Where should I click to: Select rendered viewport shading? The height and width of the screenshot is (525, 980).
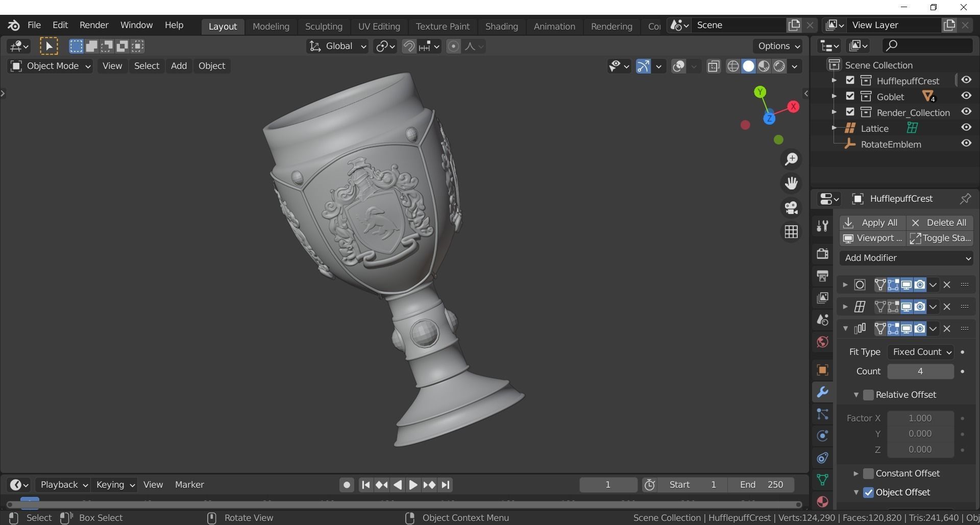coord(779,66)
